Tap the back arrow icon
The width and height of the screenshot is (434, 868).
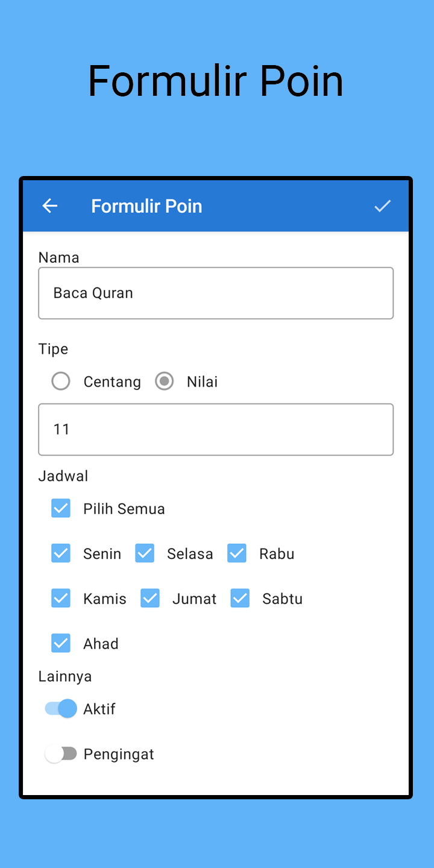click(50, 206)
